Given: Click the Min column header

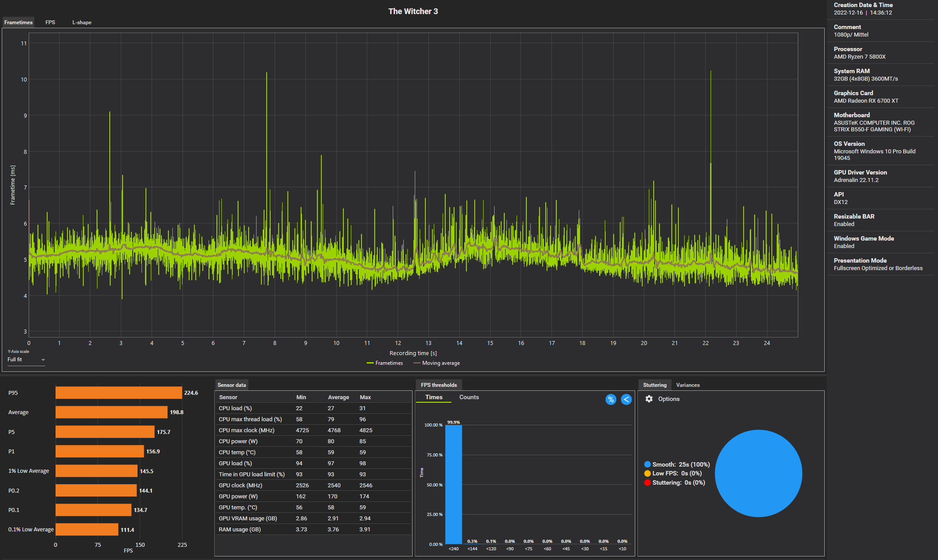Looking at the screenshot, I should (x=301, y=397).
